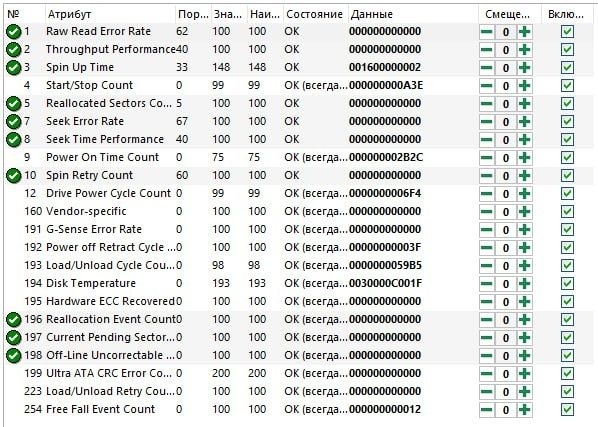Uncheck the enable box for Throughput Performance
Viewport: 598px width, 427px height.
(567, 50)
